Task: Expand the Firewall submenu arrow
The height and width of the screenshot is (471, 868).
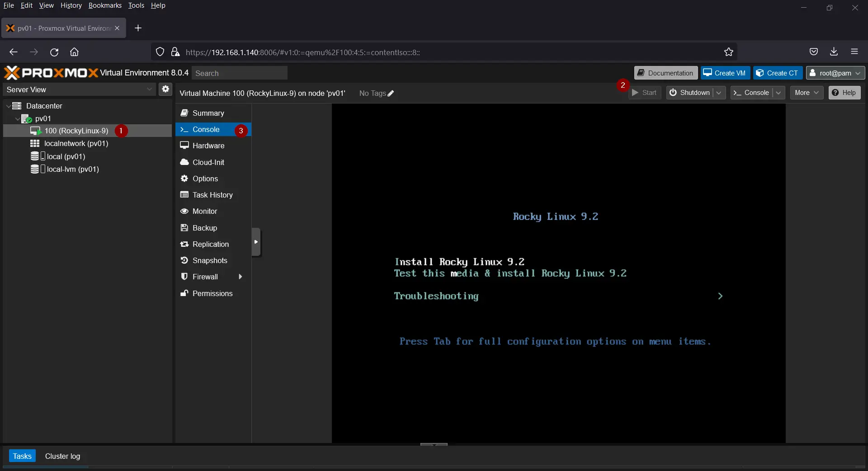Action: pyautogui.click(x=241, y=277)
